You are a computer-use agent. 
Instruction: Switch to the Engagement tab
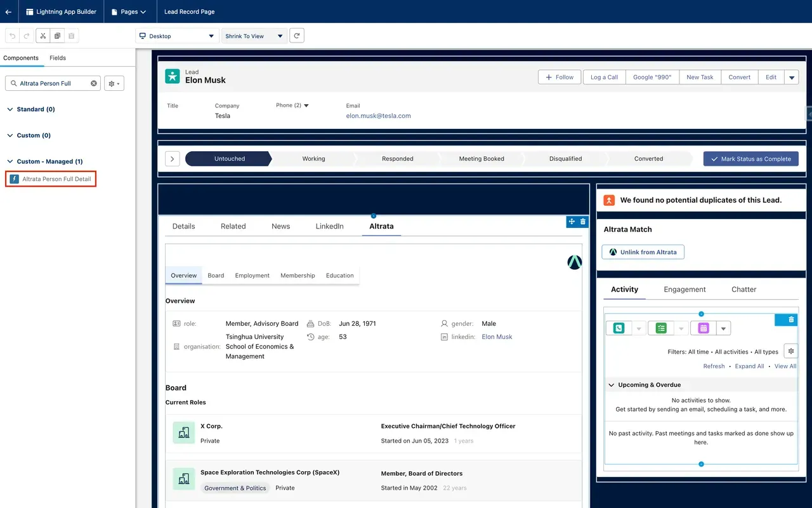pos(684,290)
